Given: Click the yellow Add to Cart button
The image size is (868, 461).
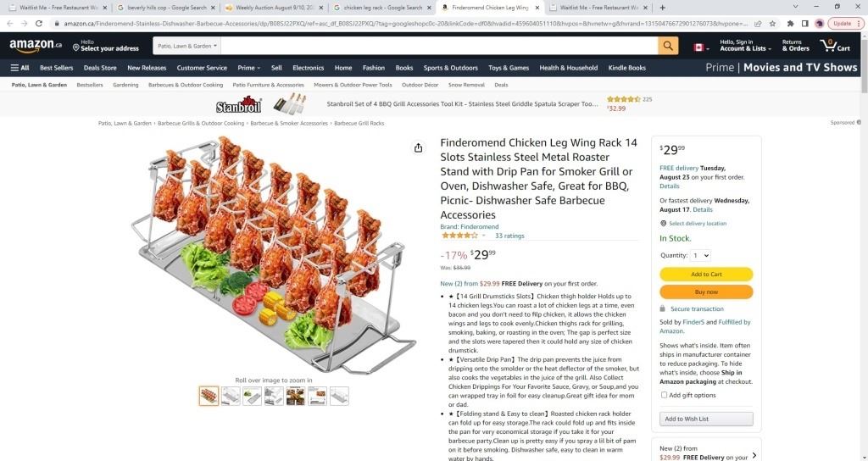Looking at the screenshot, I should pyautogui.click(x=706, y=274).
